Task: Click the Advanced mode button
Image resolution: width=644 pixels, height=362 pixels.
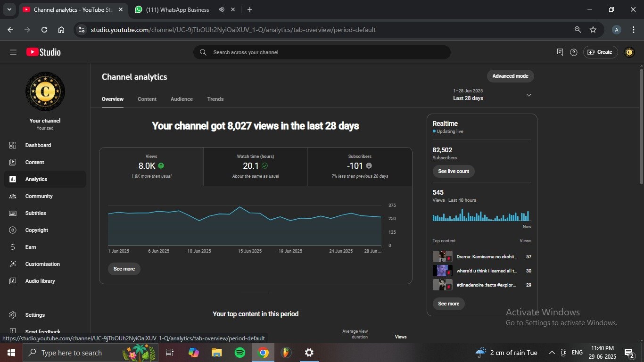Action: [x=510, y=76]
